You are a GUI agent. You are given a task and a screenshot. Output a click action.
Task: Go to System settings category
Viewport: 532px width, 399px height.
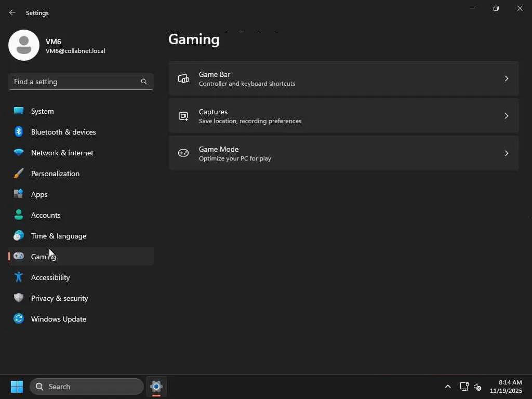tap(42, 111)
